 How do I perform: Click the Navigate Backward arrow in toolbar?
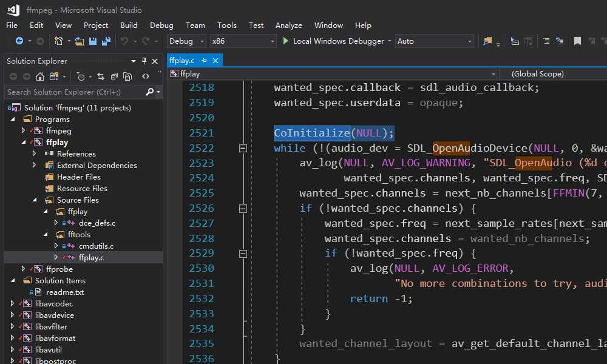19,41
